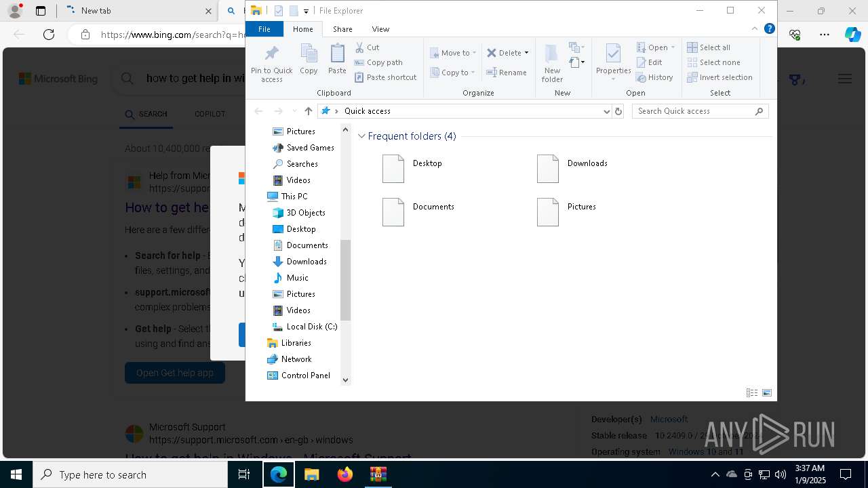Select Network in navigation pane

[x=290, y=359]
